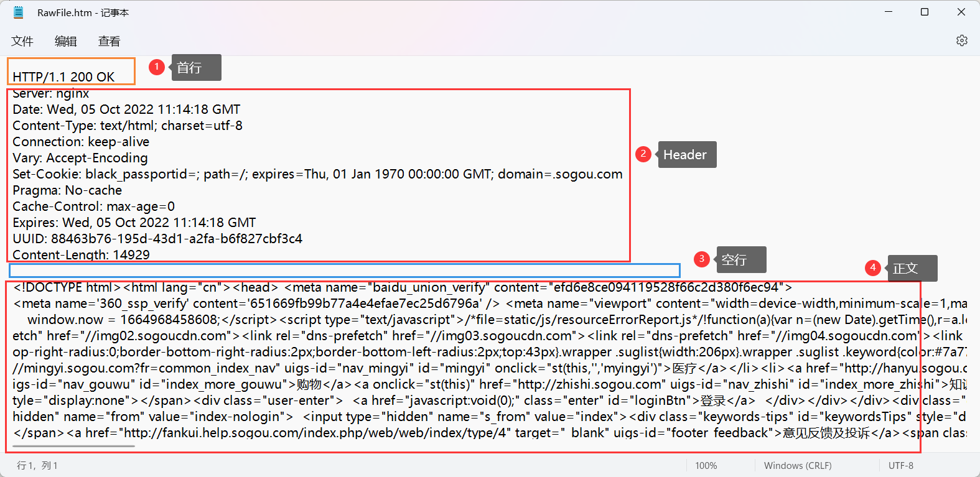
Task: Open the 编辑 menu
Action: pos(65,41)
